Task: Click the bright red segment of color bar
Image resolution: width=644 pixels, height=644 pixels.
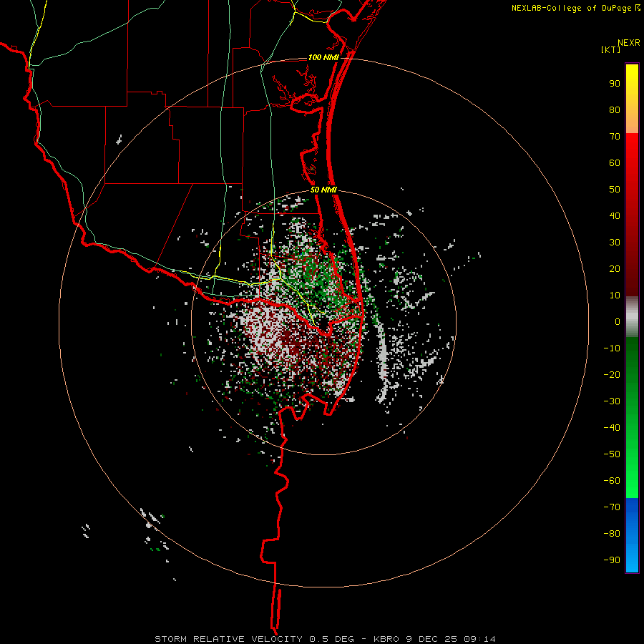Action: pyautogui.click(x=632, y=215)
